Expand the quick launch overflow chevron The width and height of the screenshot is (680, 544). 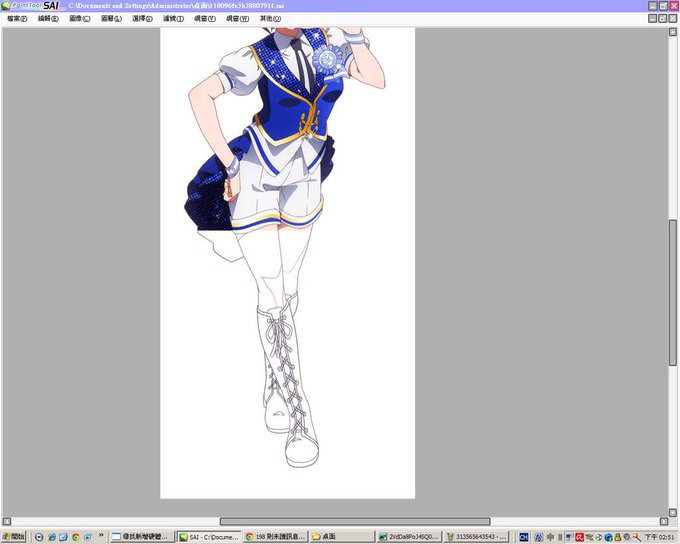tap(101, 536)
